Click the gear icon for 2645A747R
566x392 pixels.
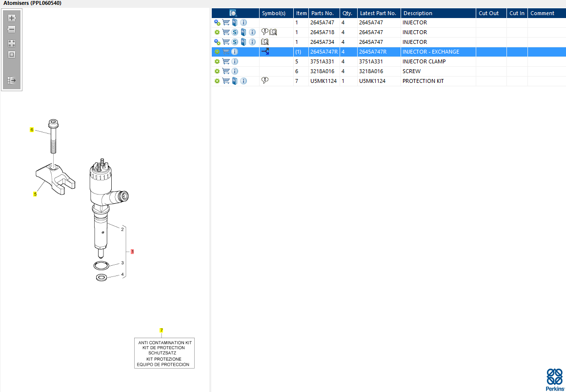tap(217, 52)
